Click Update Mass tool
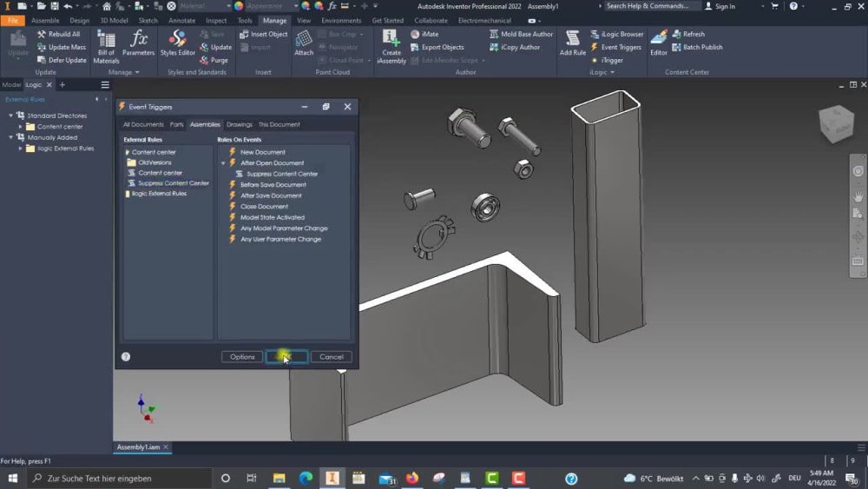Screen dimensions: 868x489 point(62,47)
